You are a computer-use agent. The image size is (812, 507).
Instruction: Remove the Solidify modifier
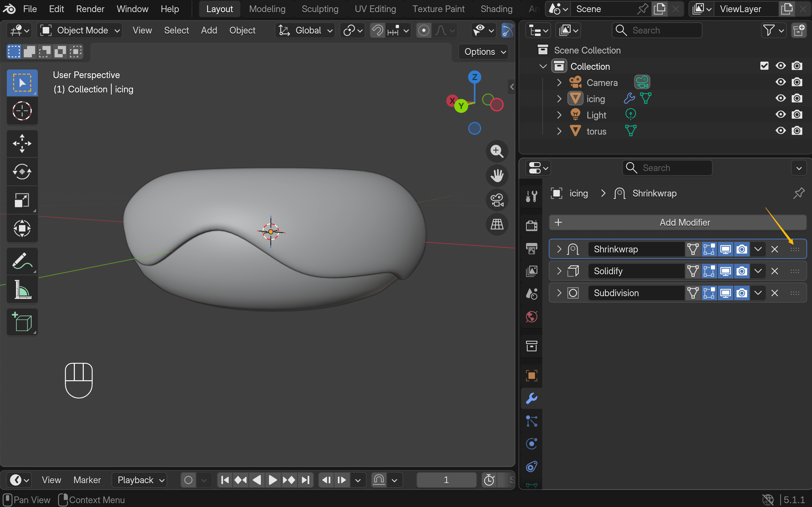(774, 271)
